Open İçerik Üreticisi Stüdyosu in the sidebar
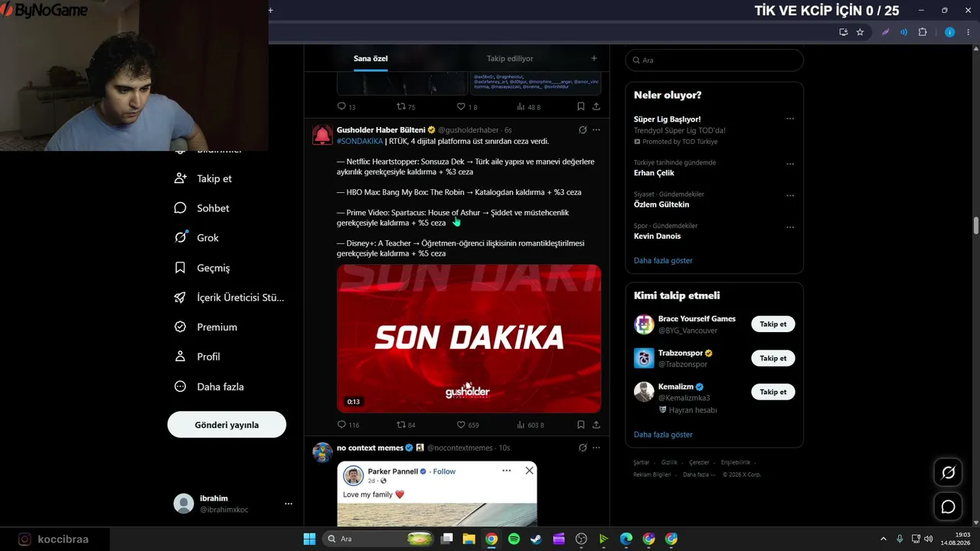Screen dimensions: 980x551 click(230, 298)
